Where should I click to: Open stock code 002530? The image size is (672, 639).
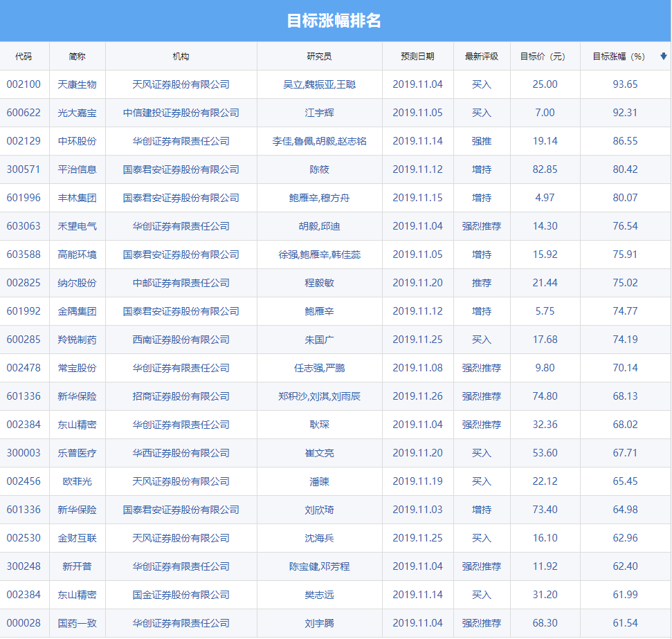(24, 538)
